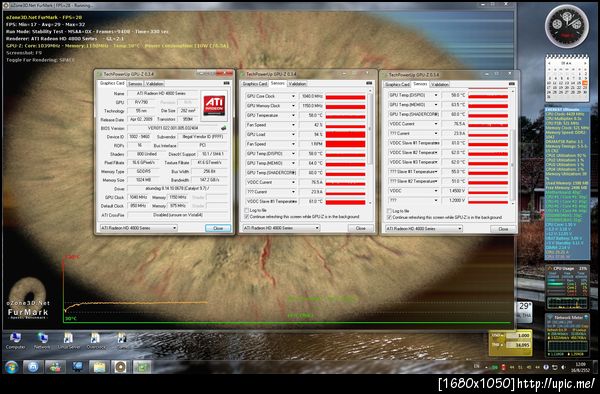
Task: Click the 29° weather gadget
Action: [525, 311]
